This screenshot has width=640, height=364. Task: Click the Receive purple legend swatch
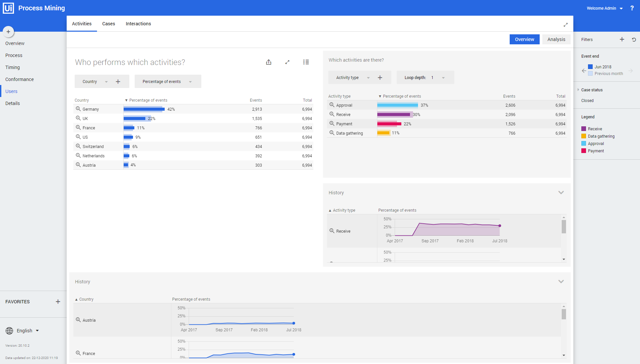click(584, 129)
